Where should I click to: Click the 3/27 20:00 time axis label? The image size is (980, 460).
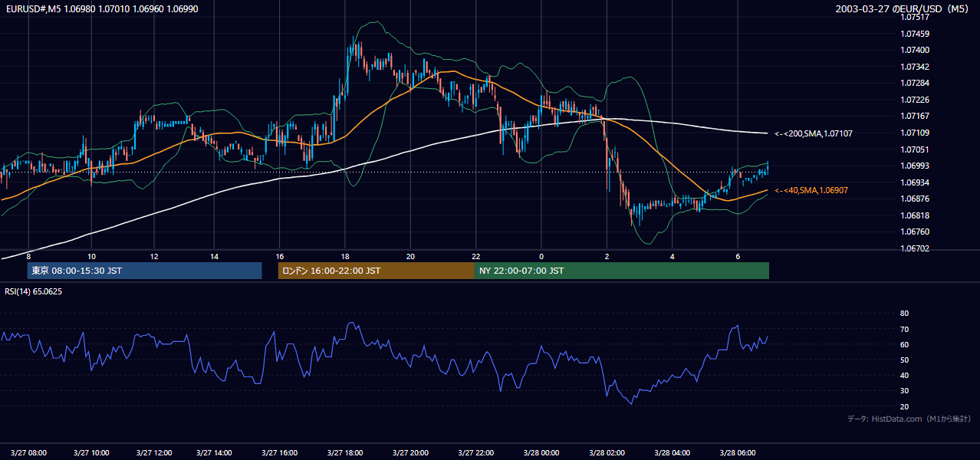tap(409, 452)
